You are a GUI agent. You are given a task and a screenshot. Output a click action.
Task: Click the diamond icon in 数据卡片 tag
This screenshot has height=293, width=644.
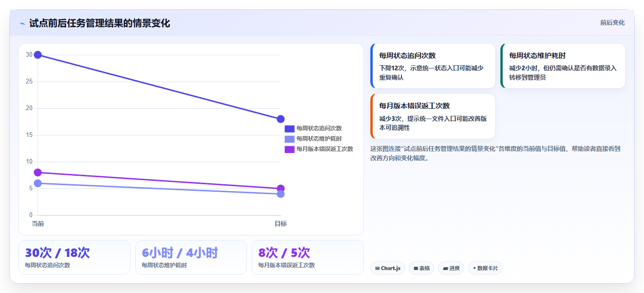pyautogui.click(x=475, y=268)
